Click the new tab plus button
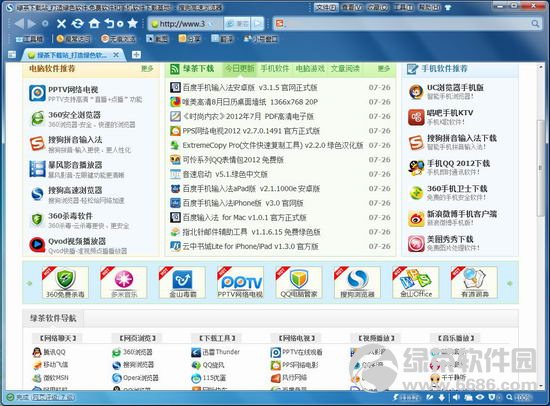Viewport: 550px width, 406px height. [x=136, y=55]
